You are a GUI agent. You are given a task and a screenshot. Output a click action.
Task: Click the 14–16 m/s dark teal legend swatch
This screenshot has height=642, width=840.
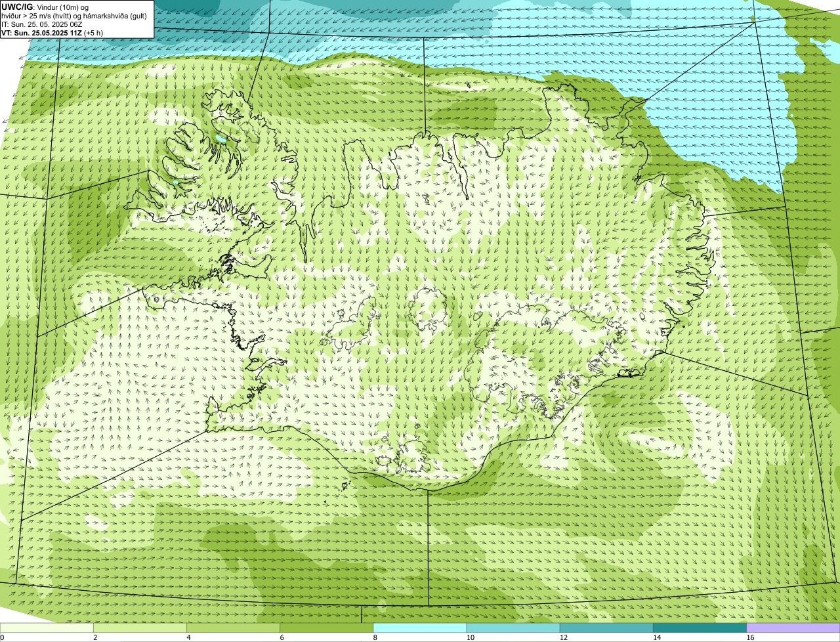(x=700, y=628)
